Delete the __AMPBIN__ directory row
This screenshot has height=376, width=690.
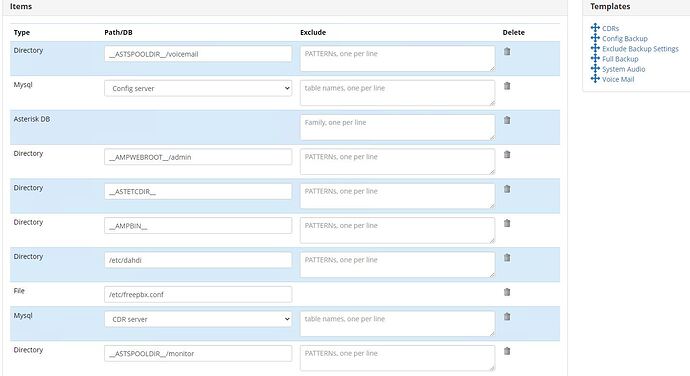click(507, 223)
